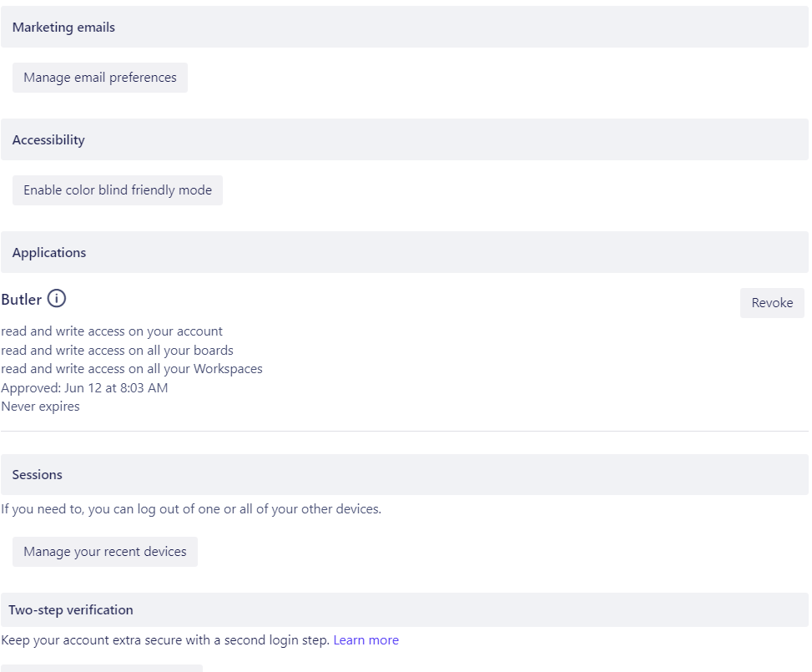Screen dimensions: 812x672
Task: Select the Butler application name
Action: click(x=22, y=299)
